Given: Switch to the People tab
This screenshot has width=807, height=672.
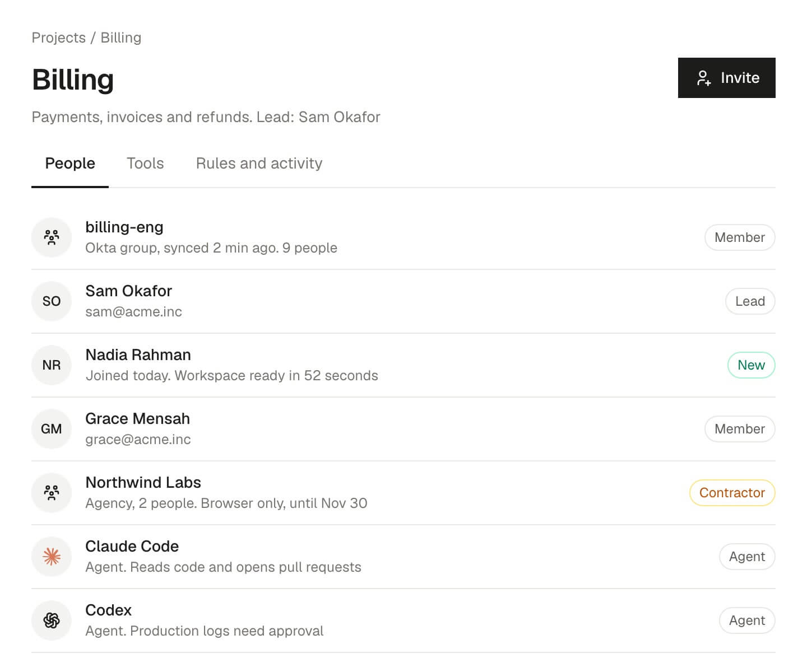Looking at the screenshot, I should pos(70,164).
